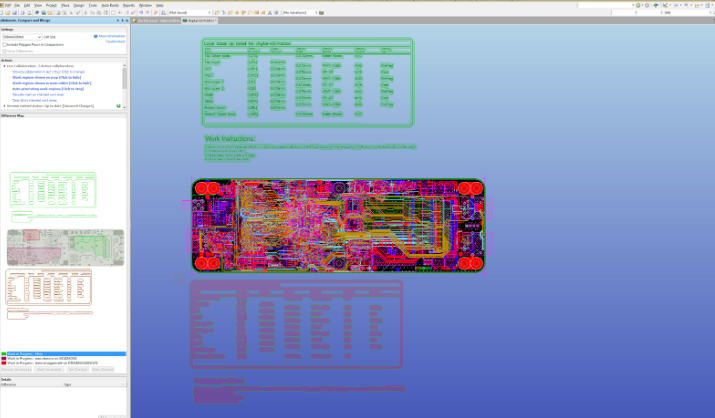Click the board thumbnail in Difference Map
The height and width of the screenshot is (418, 715).
[65, 248]
